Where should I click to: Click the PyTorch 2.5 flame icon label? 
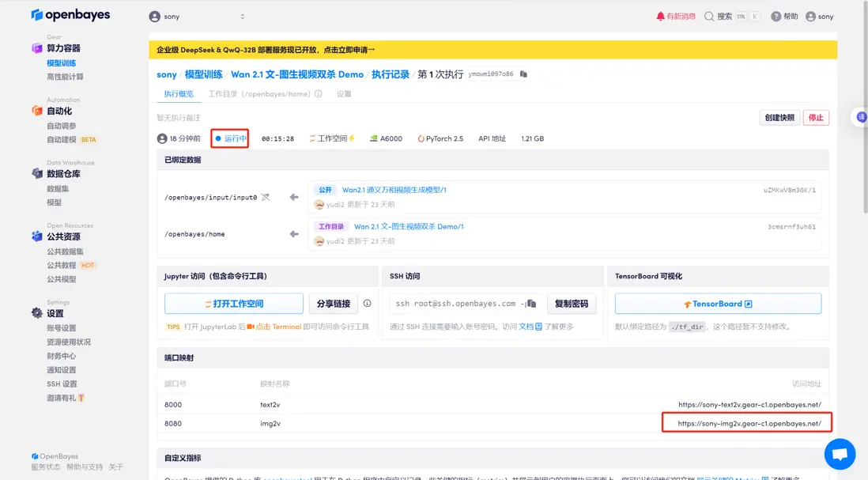click(440, 138)
